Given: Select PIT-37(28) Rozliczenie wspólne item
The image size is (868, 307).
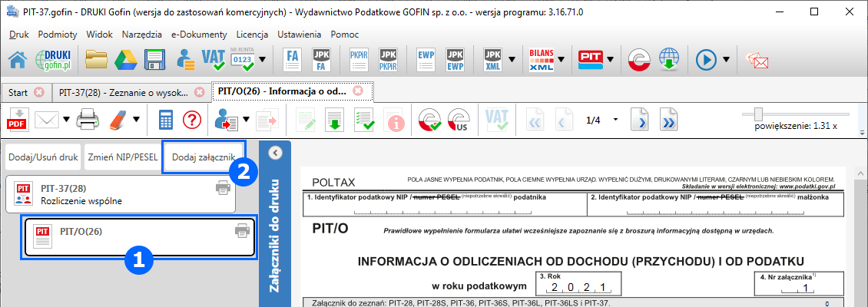Looking at the screenshot, I should pos(121,195).
